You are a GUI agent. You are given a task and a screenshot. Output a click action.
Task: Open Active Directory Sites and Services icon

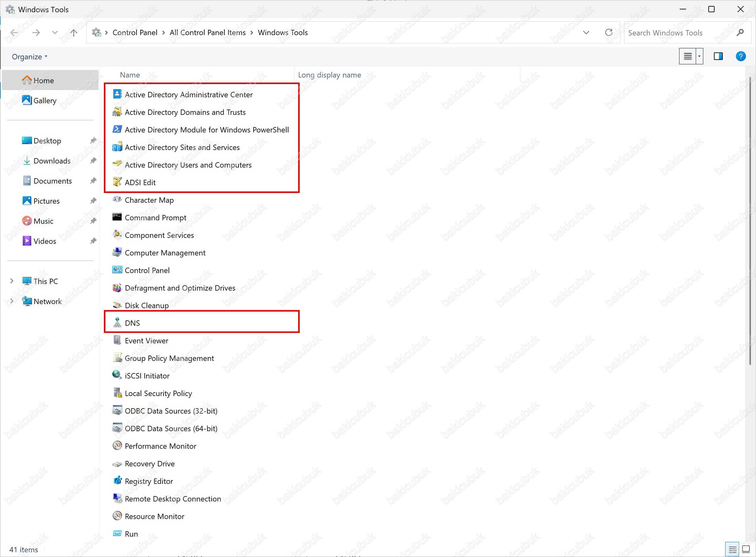tap(117, 147)
